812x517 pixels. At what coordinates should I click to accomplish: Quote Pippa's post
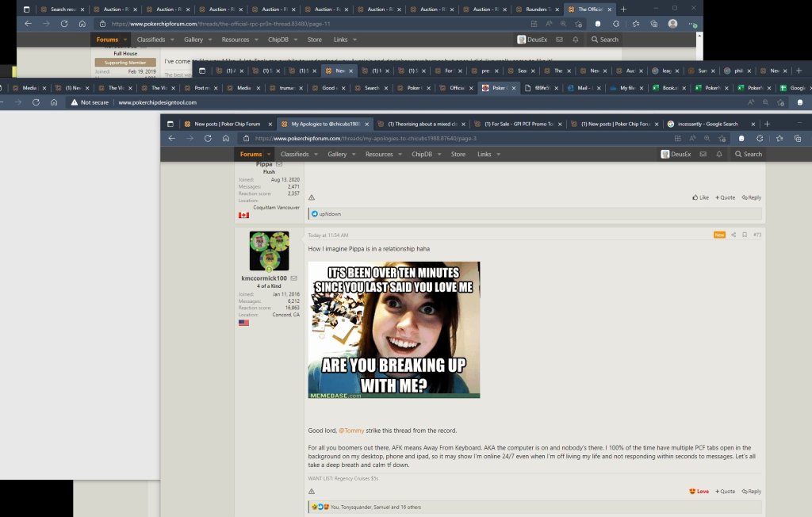click(725, 197)
